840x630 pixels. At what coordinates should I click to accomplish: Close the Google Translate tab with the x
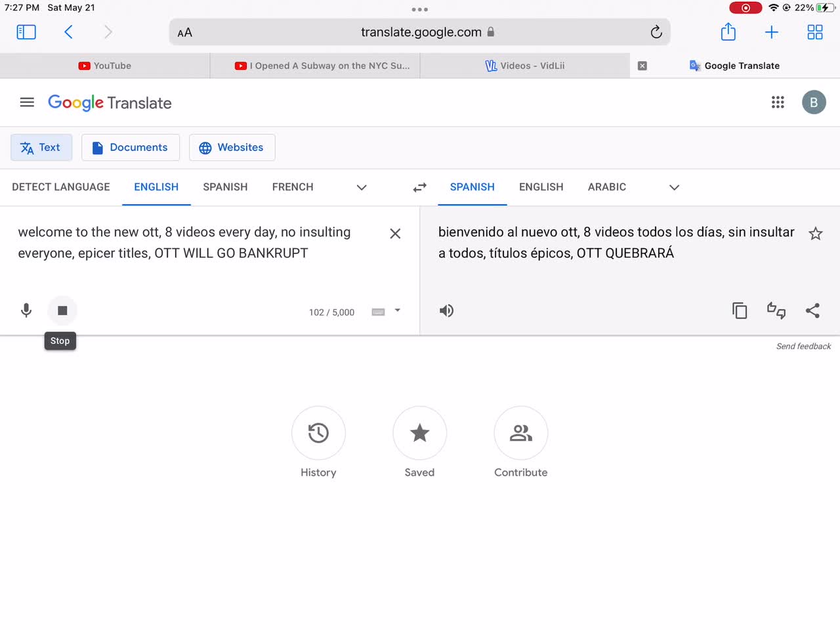point(642,66)
